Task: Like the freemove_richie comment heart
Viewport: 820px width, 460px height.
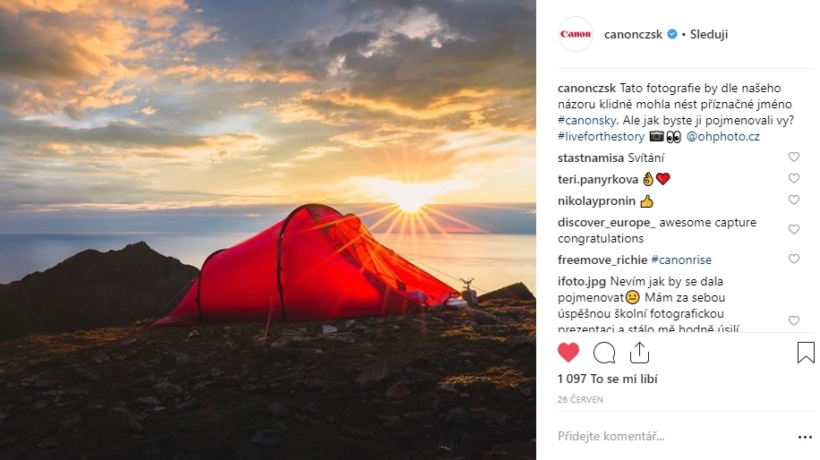Action: [794, 259]
